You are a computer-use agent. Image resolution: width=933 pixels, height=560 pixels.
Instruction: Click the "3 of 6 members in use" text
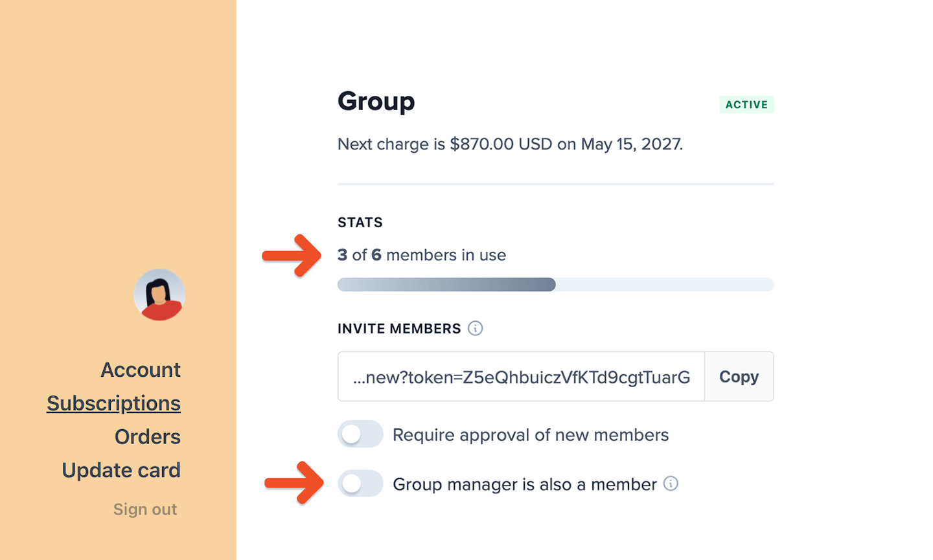[x=422, y=255]
